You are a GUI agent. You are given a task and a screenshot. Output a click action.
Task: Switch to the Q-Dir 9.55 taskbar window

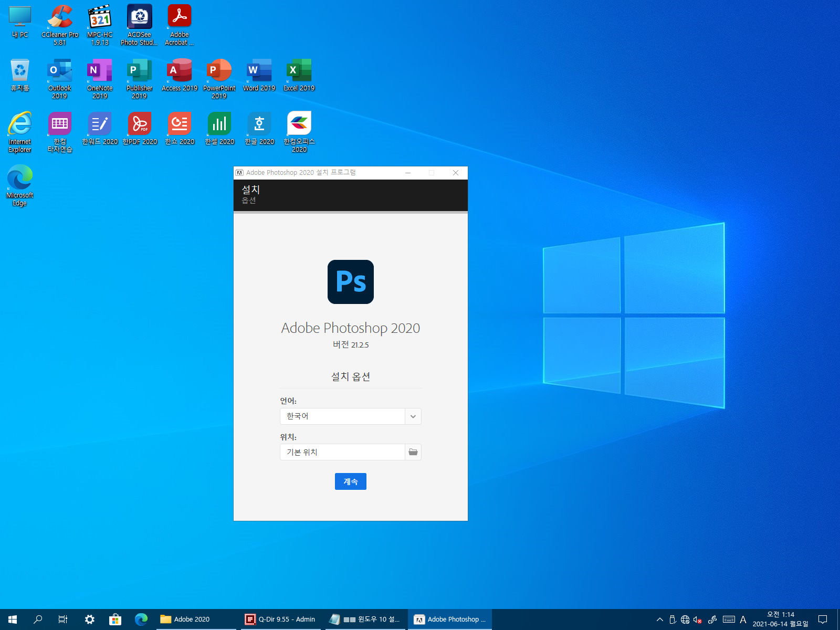tap(280, 619)
